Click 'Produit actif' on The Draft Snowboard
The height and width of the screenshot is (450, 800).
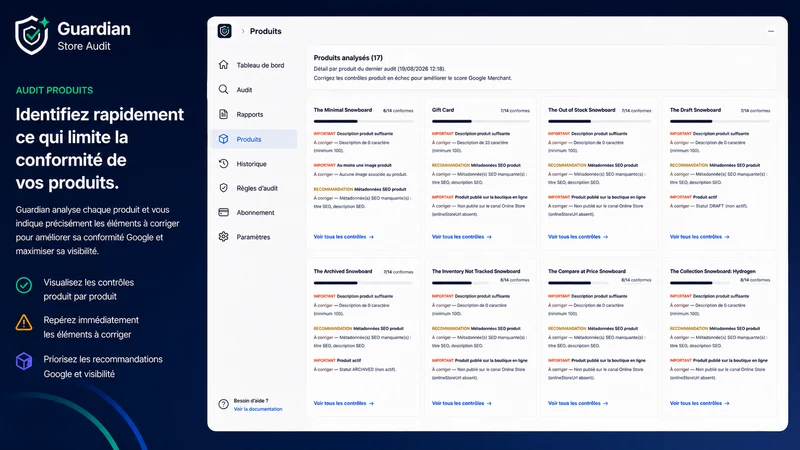pos(705,197)
